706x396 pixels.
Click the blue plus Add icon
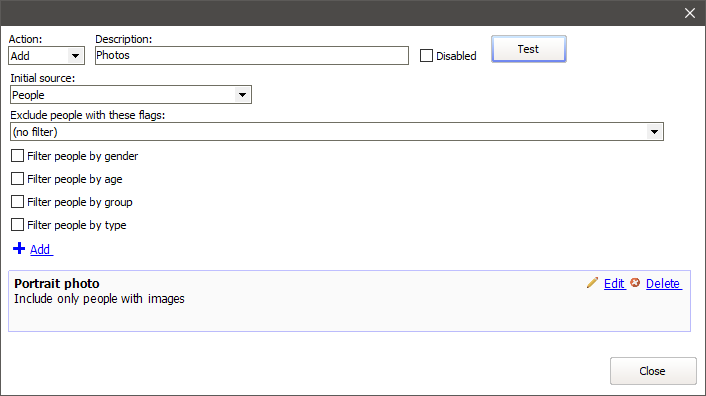[19, 248]
